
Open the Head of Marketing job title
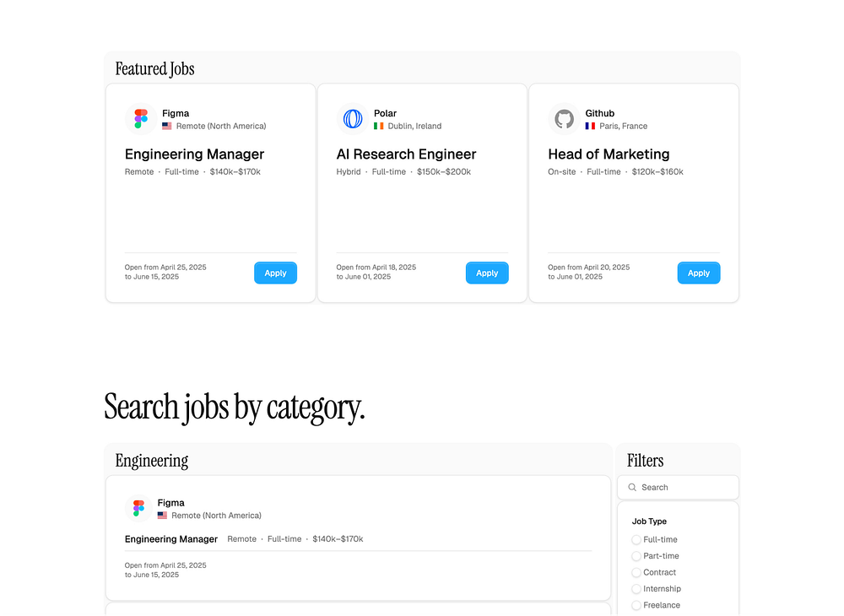coord(609,154)
